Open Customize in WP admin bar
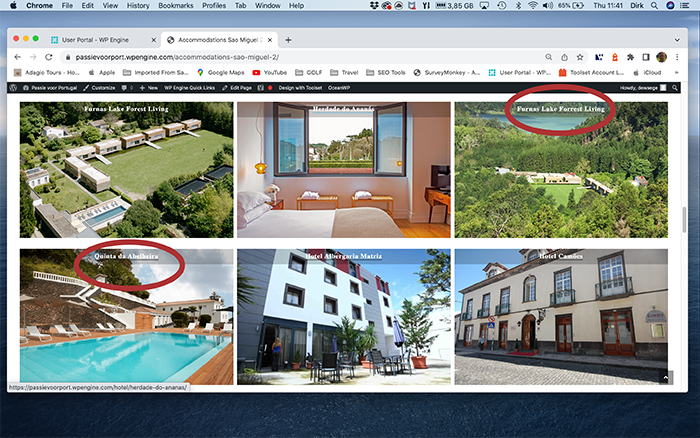 [99, 88]
